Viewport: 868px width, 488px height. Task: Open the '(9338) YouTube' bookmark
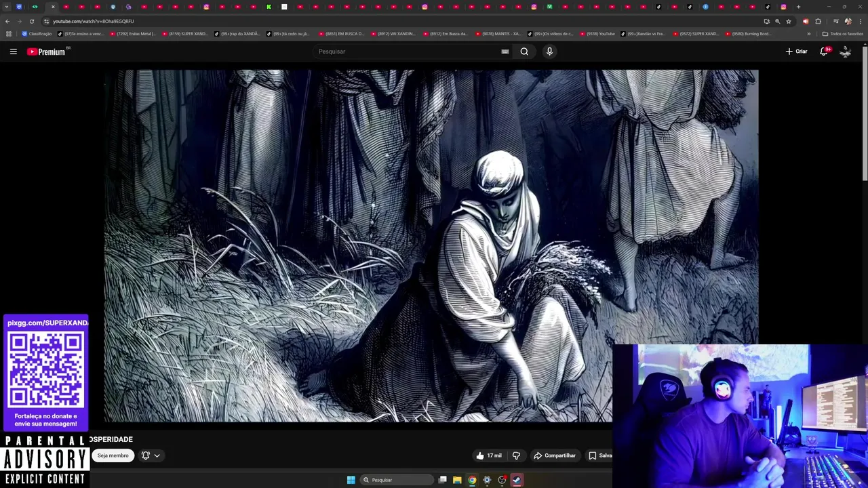click(x=597, y=34)
